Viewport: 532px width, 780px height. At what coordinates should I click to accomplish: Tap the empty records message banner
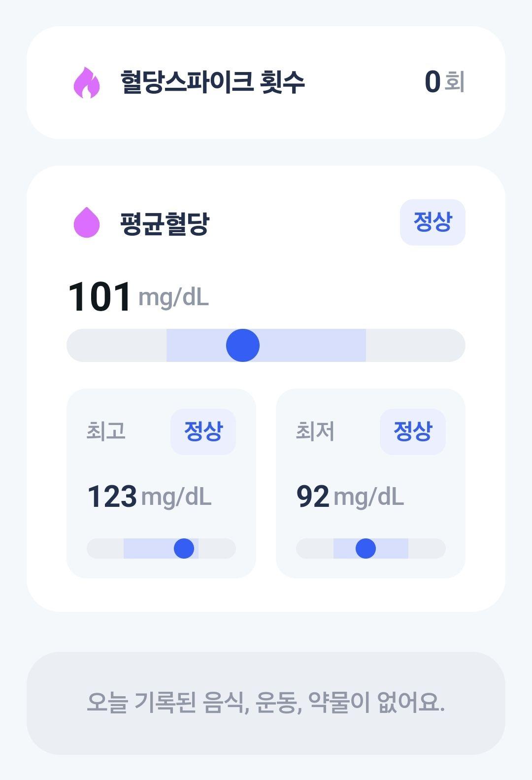[266, 703]
